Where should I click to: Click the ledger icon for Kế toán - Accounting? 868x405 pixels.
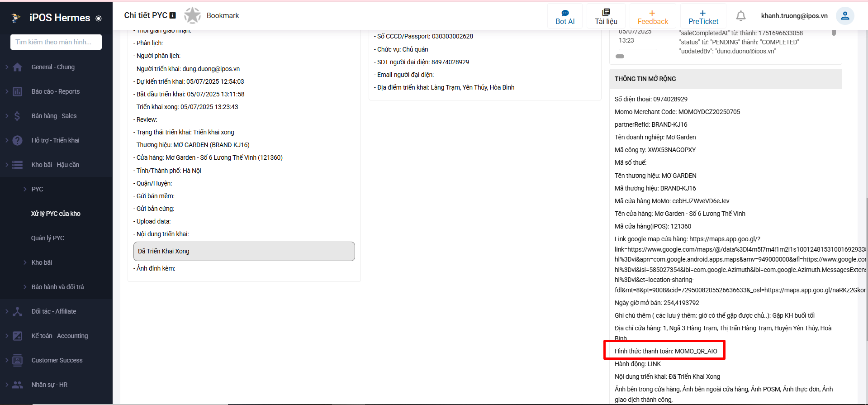(x=18, y=336)
